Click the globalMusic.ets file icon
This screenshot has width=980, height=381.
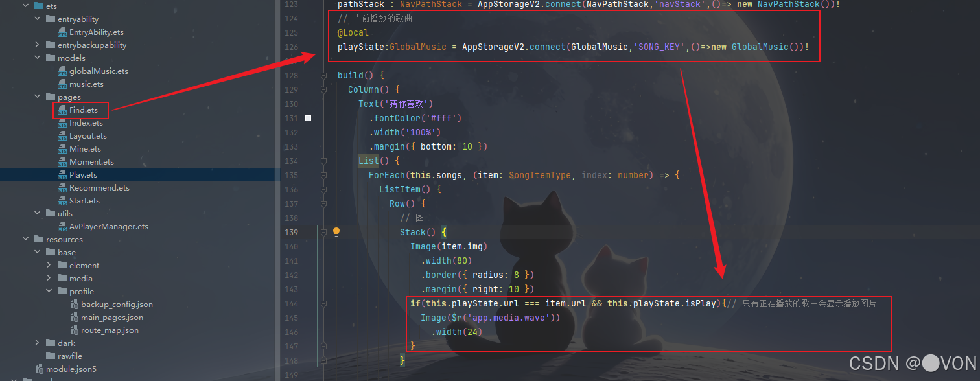(x=62, y=71)
